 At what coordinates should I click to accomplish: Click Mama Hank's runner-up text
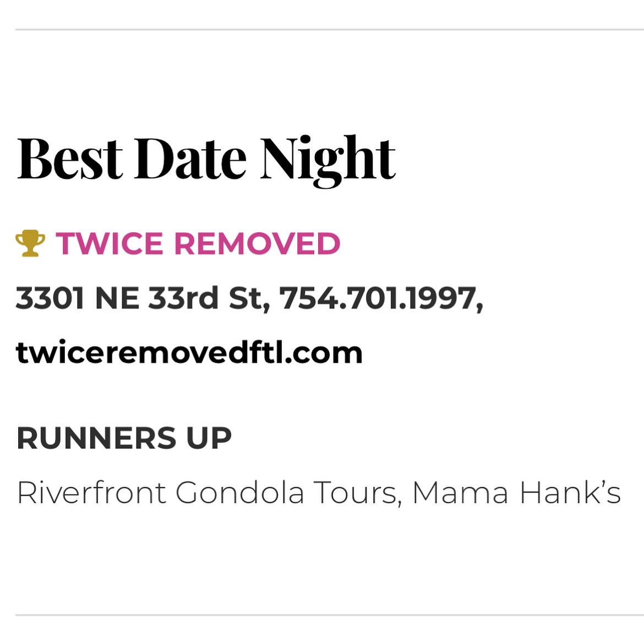(x=517, y=493)
